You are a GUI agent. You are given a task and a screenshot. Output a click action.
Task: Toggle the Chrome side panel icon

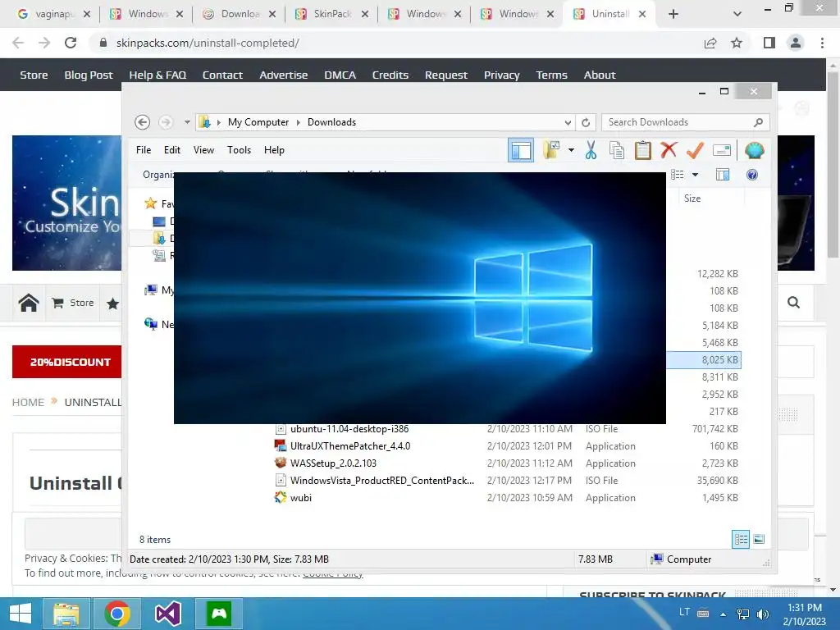coord(769,43)
